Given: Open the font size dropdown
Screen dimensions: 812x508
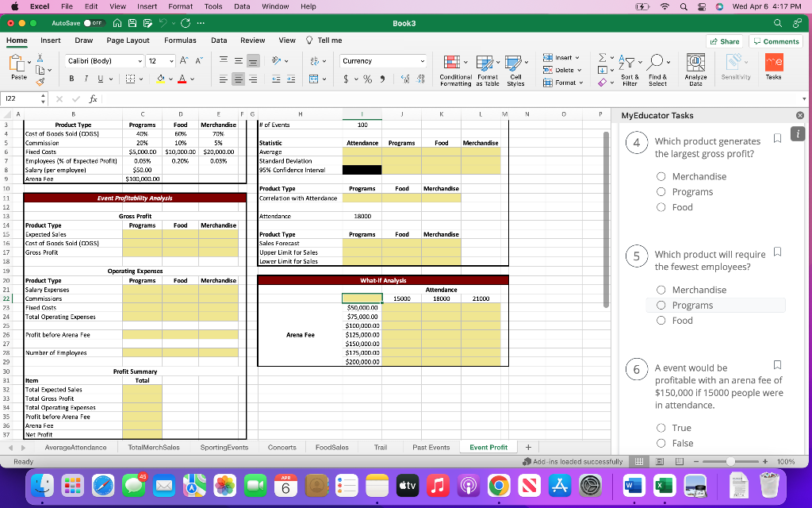Looking at the screenshot, I should click(171, 61).
